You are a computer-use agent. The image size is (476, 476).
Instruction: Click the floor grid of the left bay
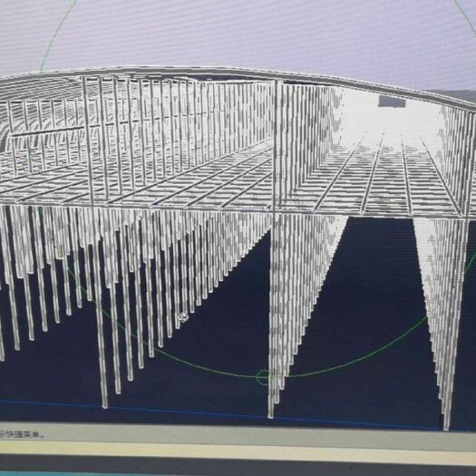pos(137,182)
